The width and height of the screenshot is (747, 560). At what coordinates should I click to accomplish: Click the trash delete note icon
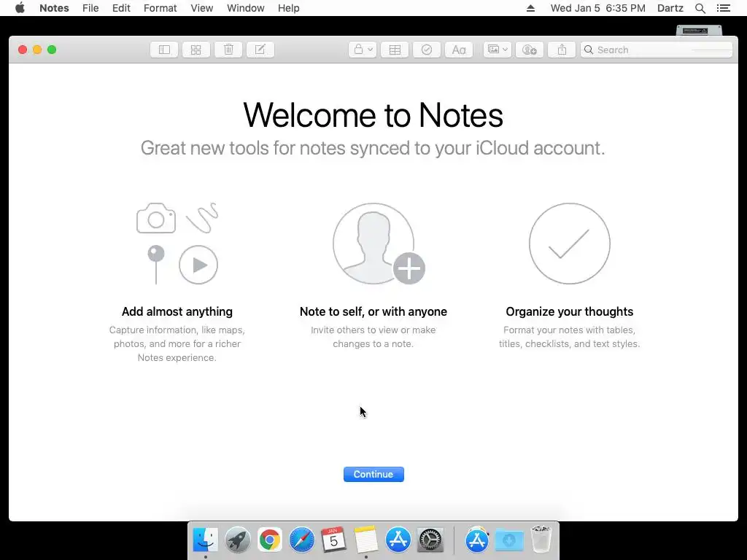tap(228, 50)
